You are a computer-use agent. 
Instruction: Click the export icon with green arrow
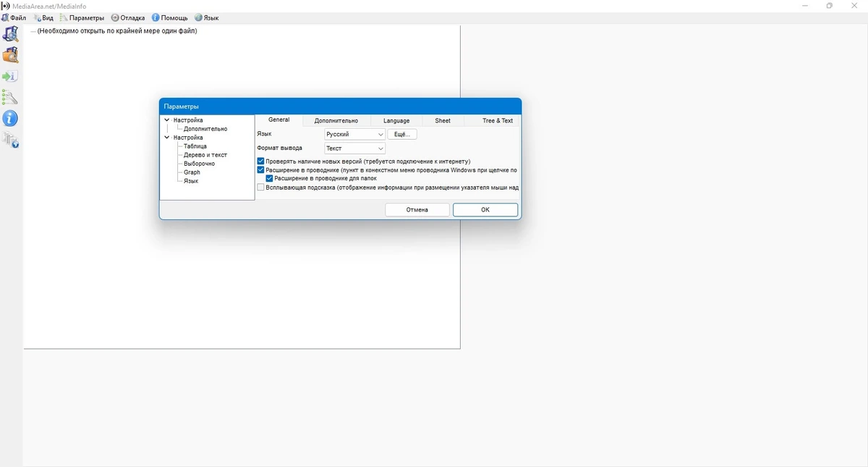(10, 76)
